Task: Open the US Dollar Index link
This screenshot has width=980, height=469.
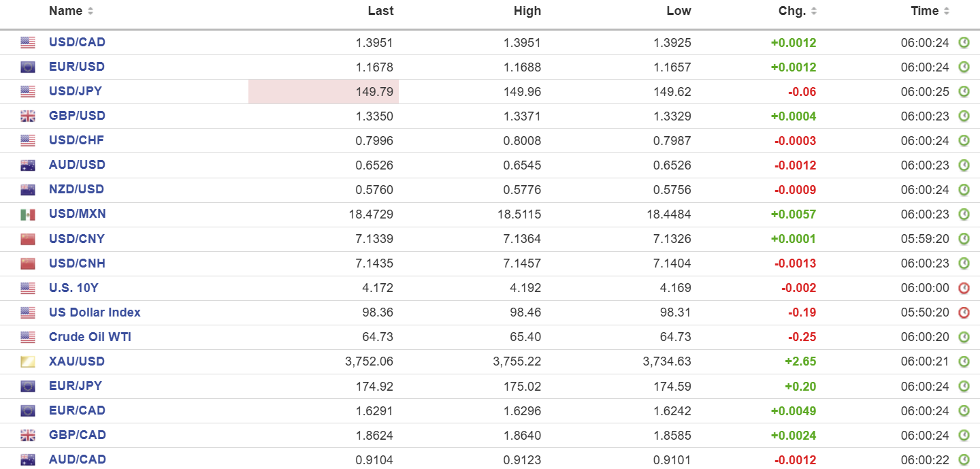Action: 95,312
